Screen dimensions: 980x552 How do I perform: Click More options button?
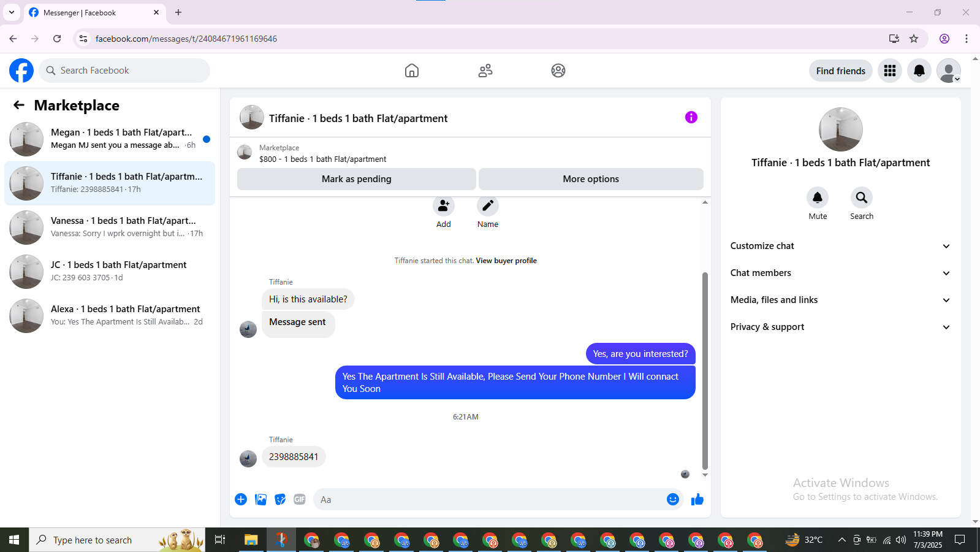[x=591, y=179]
